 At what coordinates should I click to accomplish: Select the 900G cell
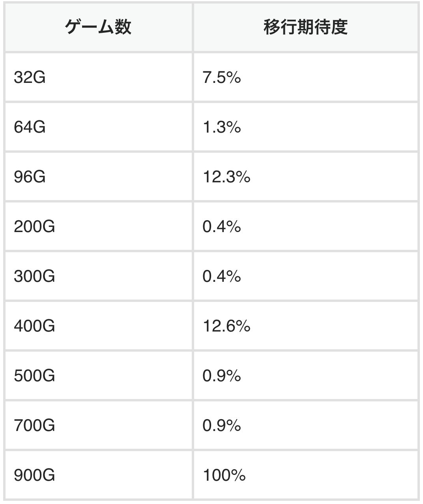pos(98,475)
